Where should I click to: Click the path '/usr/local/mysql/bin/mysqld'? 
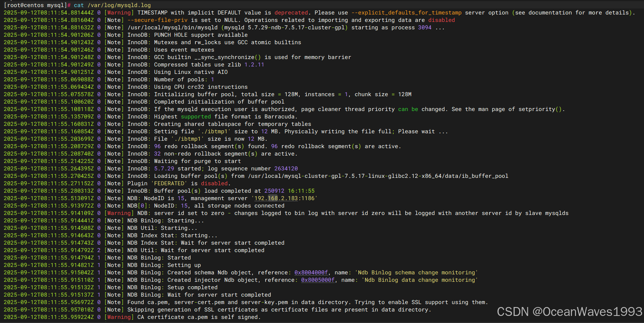point(173,27)
